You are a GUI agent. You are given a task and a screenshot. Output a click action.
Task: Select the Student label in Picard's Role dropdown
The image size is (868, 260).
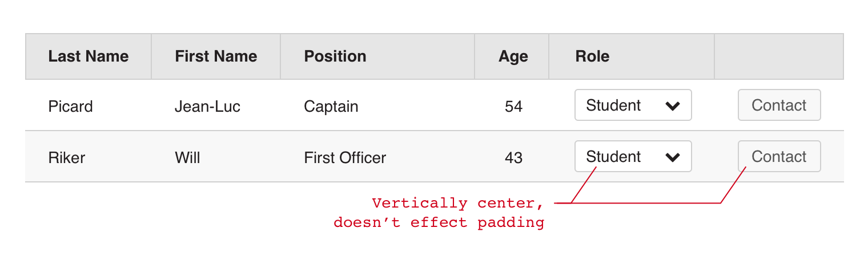(x=613, y=105)
